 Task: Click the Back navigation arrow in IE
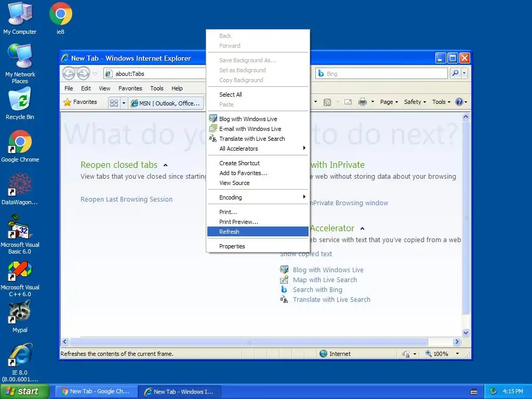pos(69,73)
